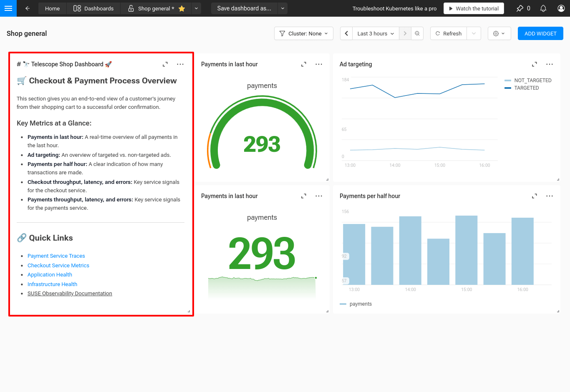
Task: Open the user profile icon
Action: pos(561,8)
